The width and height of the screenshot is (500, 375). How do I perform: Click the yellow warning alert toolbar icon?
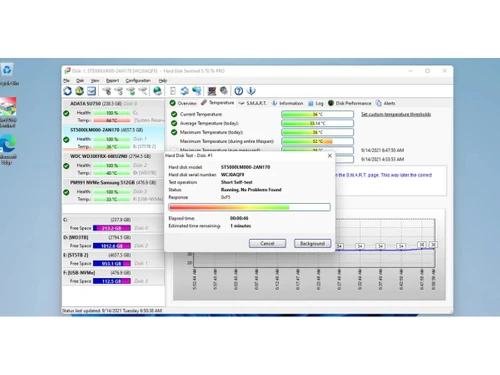click(79, 91)
